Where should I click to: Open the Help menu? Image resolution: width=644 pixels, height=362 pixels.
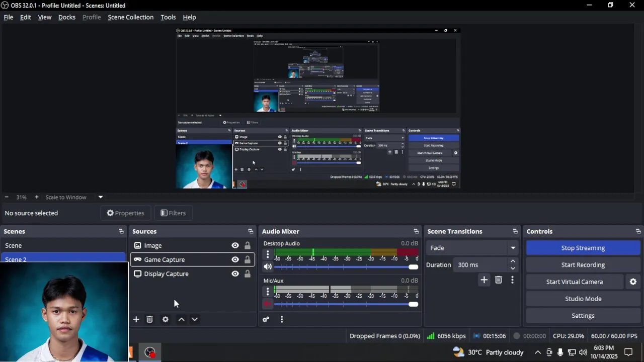pos(189,17)
